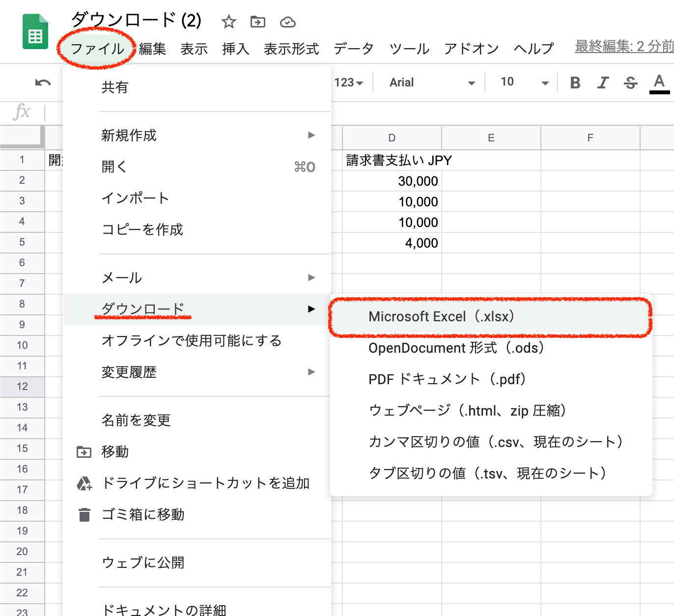The height and width of the screenshot is (616, 674).
Task: Choose PDF ドキュメント (.pdf) download format
Action: tap(447, 379)
